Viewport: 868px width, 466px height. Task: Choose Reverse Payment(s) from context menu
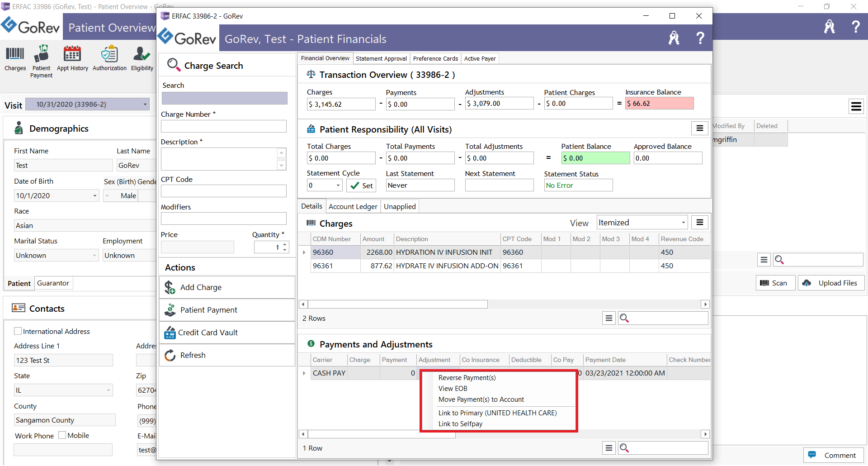pyautogui.click(x=467, y=377)
